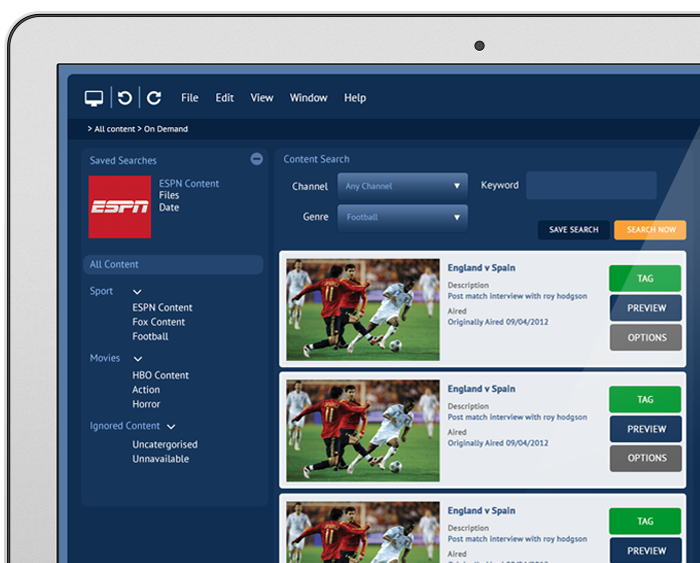Viewport: 700px width, 563px height.
Task: Open the Genre dropdown set to Football
Action: click(x=402, y=217)
